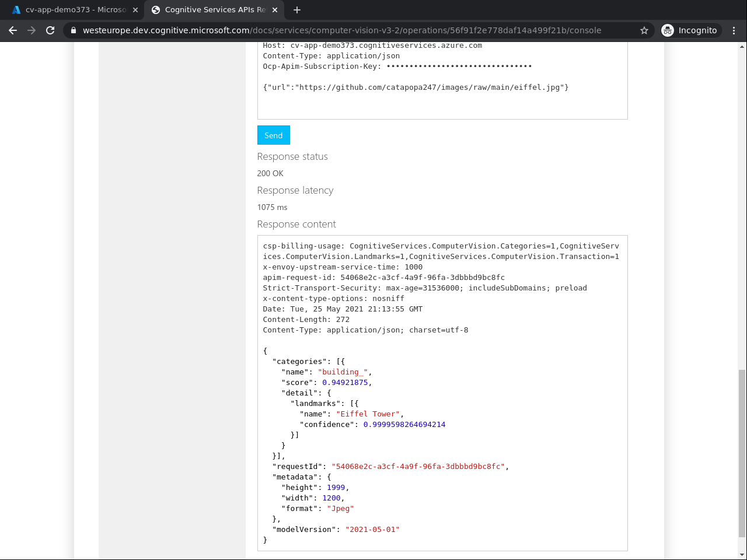Click the Response latency heading
Image resolution: width=747 pixels, height=560 pixels.
click(x=295, y=190)
